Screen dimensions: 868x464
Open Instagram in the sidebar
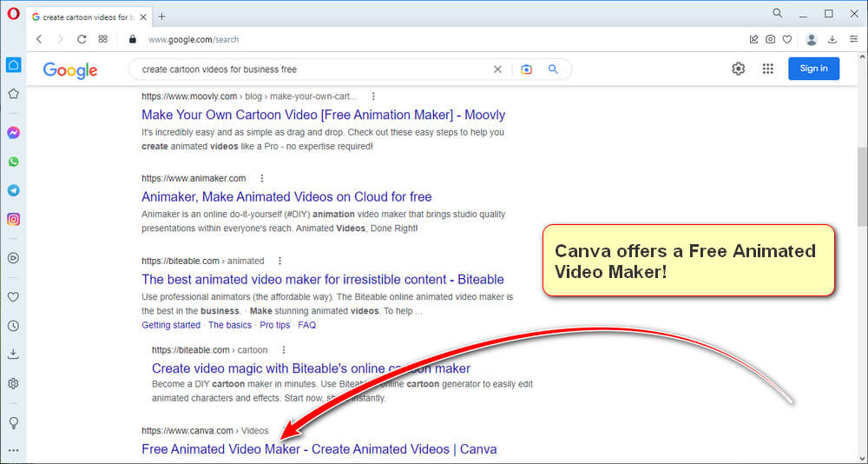tap(13, 219)
